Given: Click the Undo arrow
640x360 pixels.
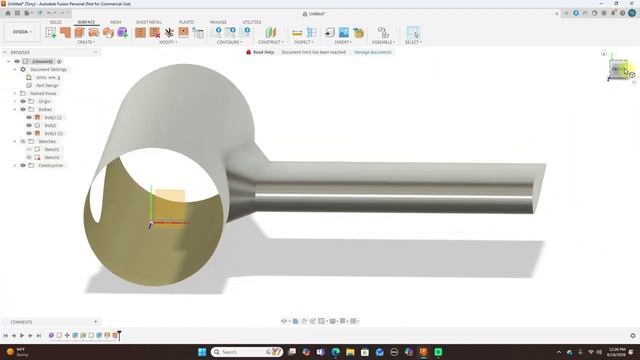Looking at the screenshot, I should 49,13.
